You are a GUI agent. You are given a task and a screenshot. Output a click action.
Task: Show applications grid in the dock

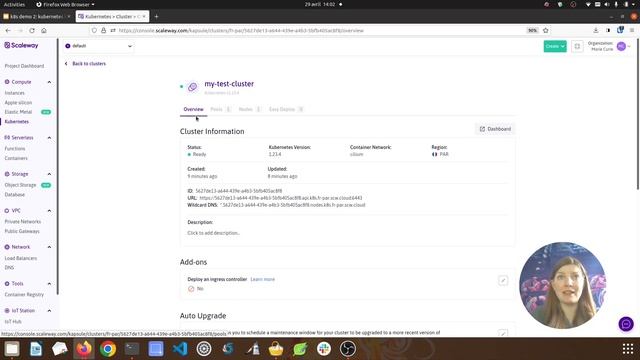[628, 349]
